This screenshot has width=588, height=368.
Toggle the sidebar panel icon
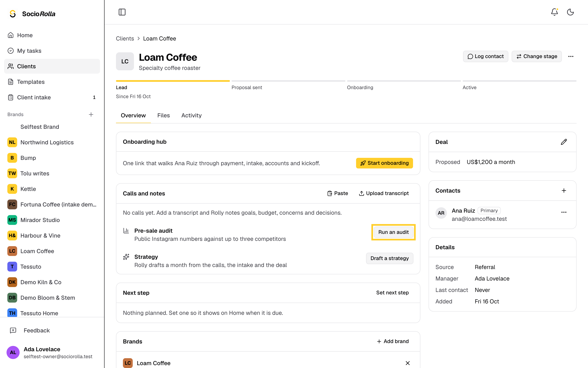[x=122, y=12]
